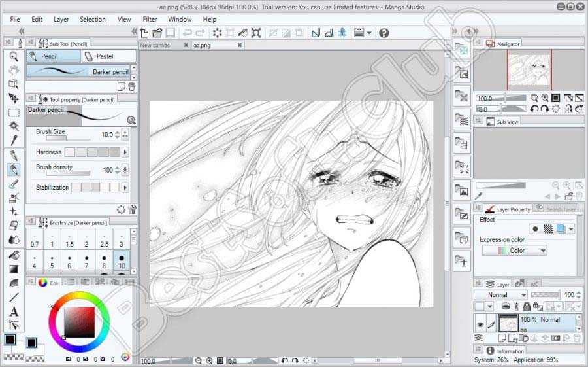Viewport: 588px width, 367px height.
Task: Select the Gradient tool
Action: point(13,269)
